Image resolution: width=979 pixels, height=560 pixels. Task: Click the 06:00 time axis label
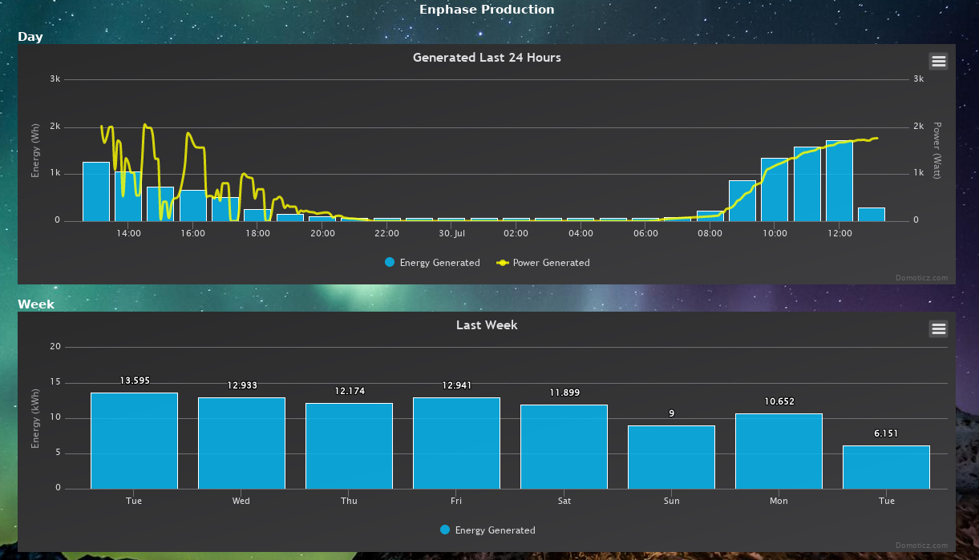coord(645,233)
